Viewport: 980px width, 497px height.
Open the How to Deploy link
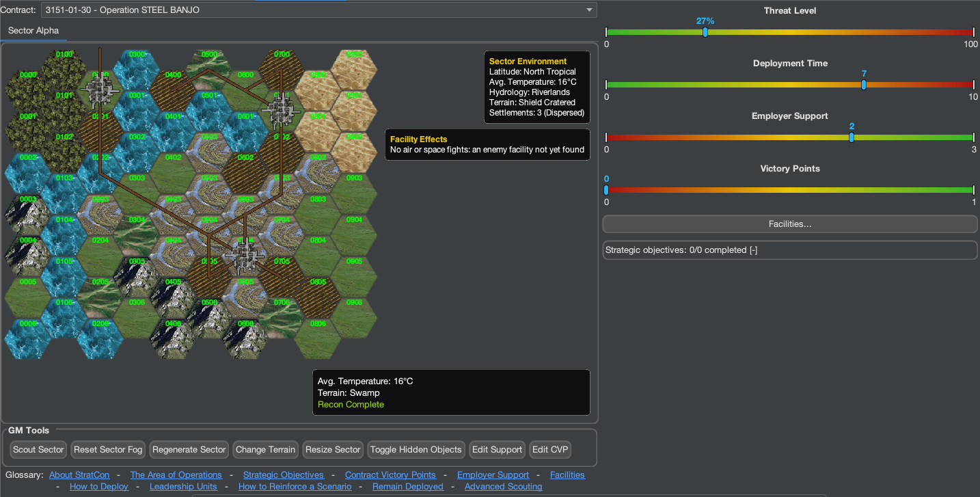point(99,487)
